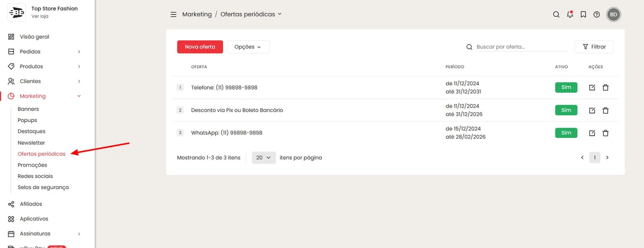Click the WhatsApp: (11) 99898-9898 offer name
The height and width of the screenshot is (248, 644).
point(227,133)
